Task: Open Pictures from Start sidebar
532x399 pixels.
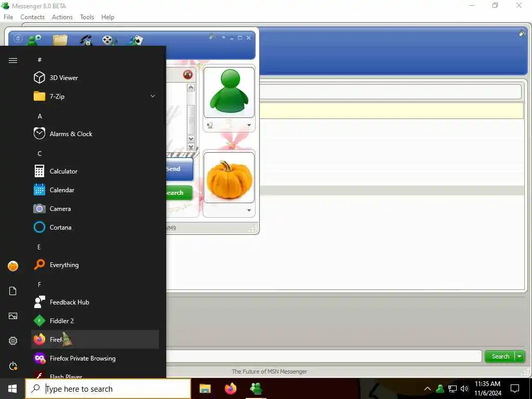Action: point(13,316)
